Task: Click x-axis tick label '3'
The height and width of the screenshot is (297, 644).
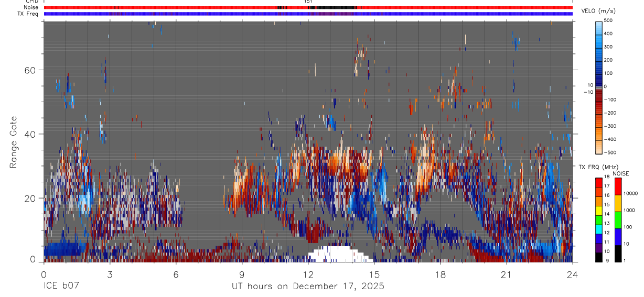Action: click(x=110, y=274)
